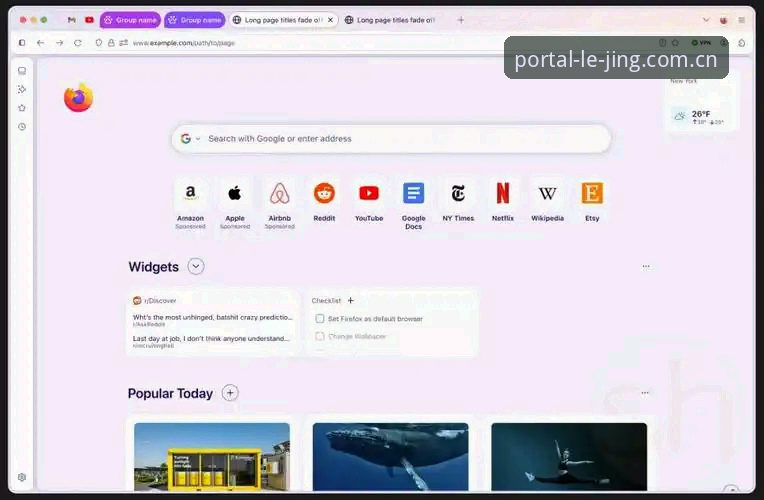Open the 'Last day at job' post
The height and width of the screenshot is (500, 764).
(211, 338)
